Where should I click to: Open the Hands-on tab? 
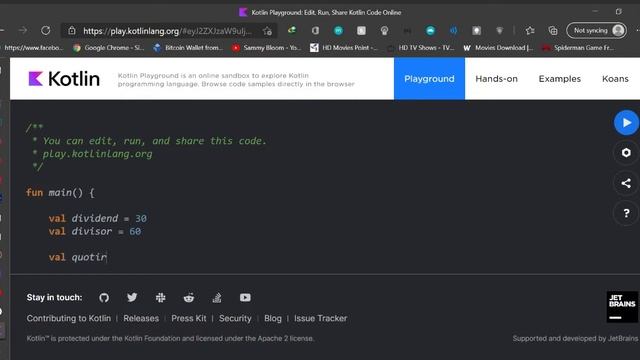click(x=496, y=79)
